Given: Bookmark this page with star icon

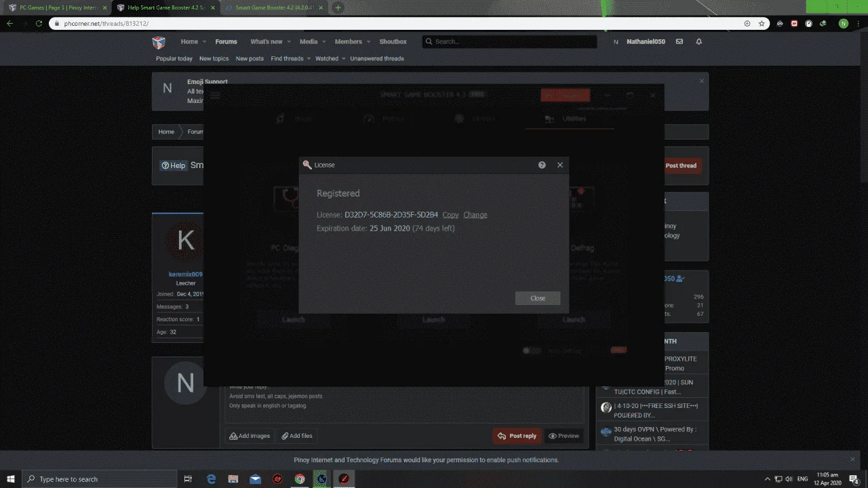Looking at the screenshot, I should pyautogui.click(x=762, y=23).
